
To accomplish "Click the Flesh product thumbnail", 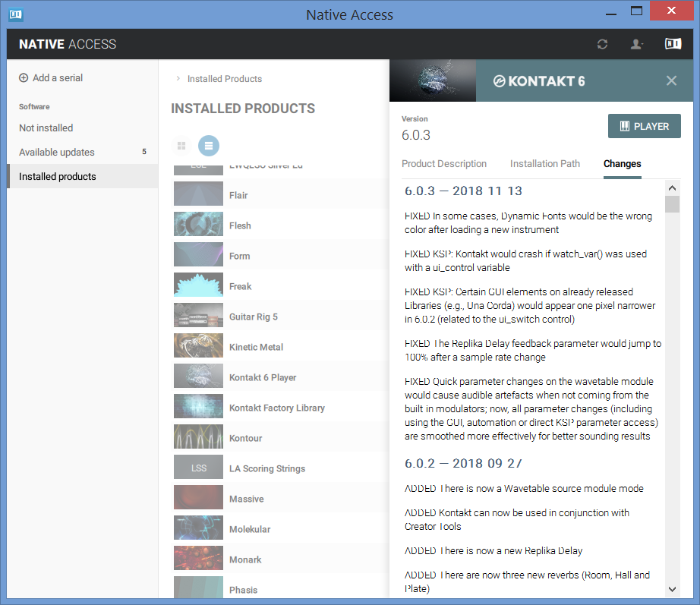I will (198, 224).
